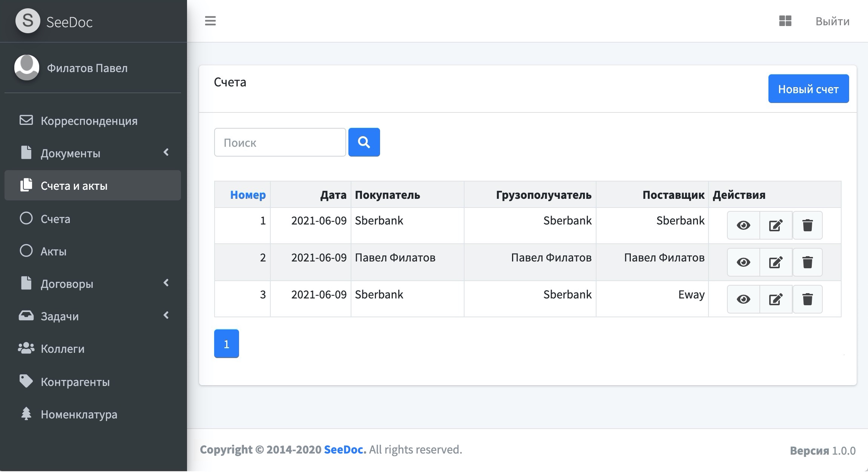Click the Филатов Павел avatar image
Image resolution: width=868 pixels, height=472 pixels.
click(27, 68)
